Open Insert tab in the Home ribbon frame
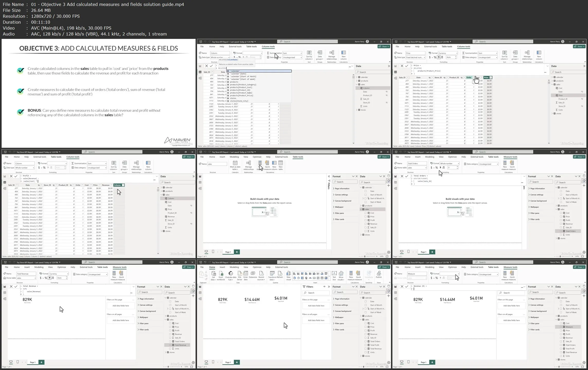Image resolution: width=588 pixels, height=370 pixels. pyautogui.click(x=222, y=267)
